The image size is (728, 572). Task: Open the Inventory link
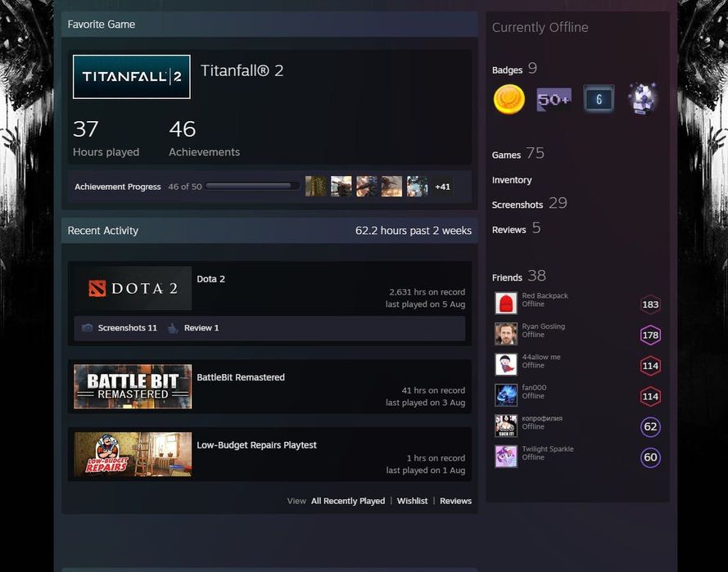[512, 180]
